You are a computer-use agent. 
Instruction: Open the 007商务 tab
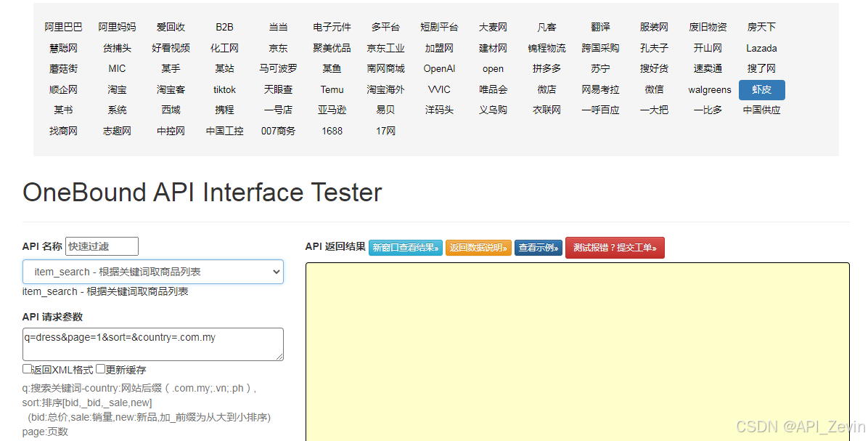(x=278, y=132)
